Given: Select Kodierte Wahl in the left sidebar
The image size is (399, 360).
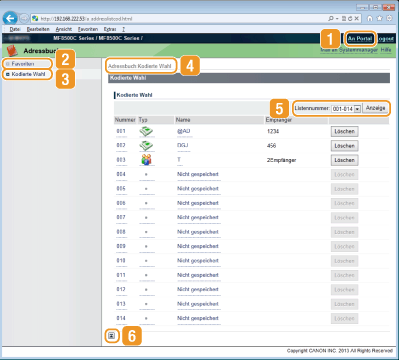Looking at the screenshot, I should 28,74.
